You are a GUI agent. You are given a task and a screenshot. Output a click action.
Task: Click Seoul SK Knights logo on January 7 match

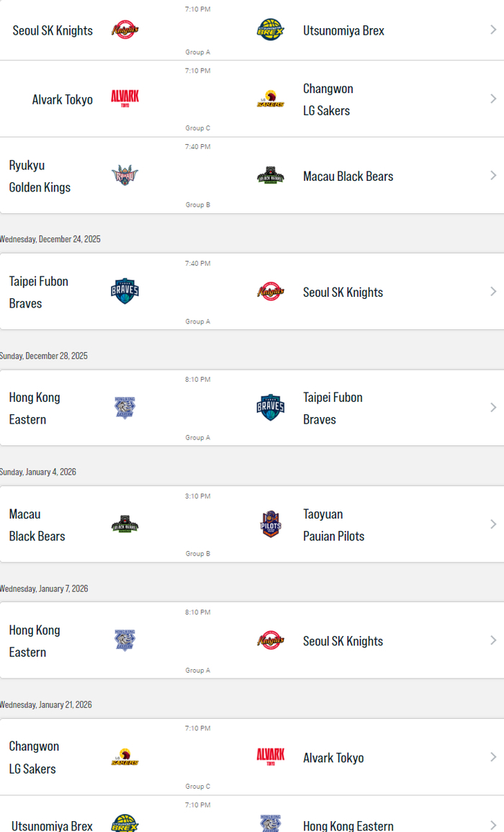click(x=271, y=640)
